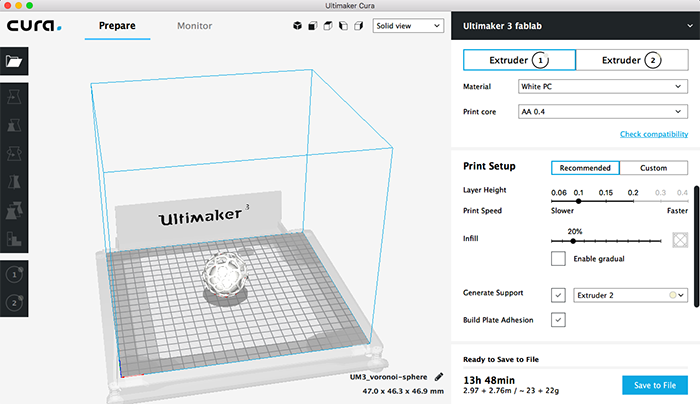700x404 pixels.
Task: Click the Faster label under Print Speed
Action: click(677, 211)
